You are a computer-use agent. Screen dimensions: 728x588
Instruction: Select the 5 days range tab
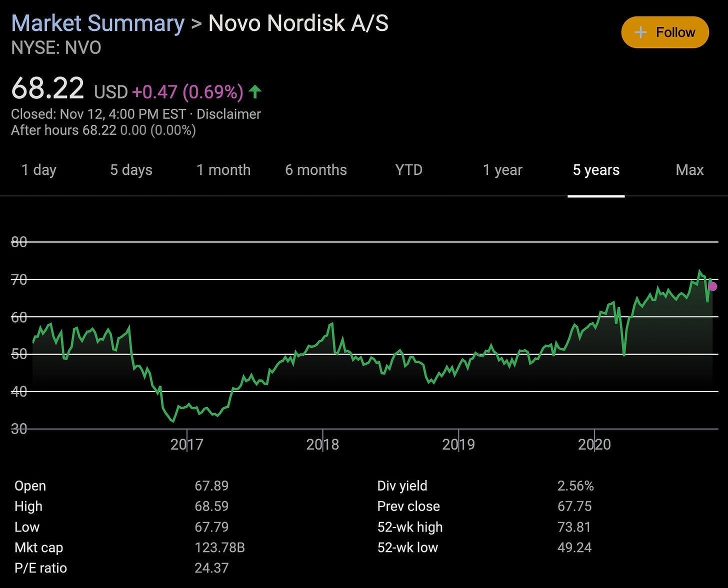click(x=131, y=170)
